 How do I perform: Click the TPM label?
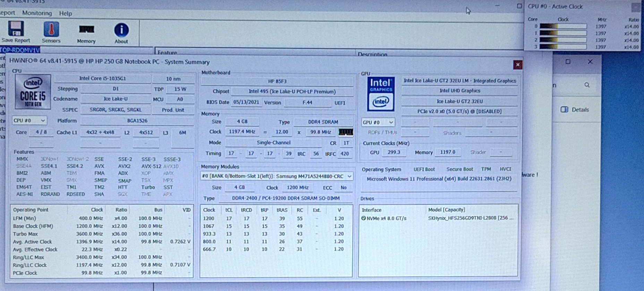pos(486,169)
